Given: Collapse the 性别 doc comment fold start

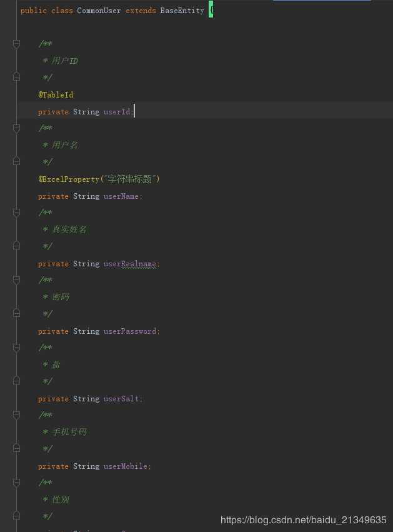Looking at the screenshot, I should (x=16, y=483).
